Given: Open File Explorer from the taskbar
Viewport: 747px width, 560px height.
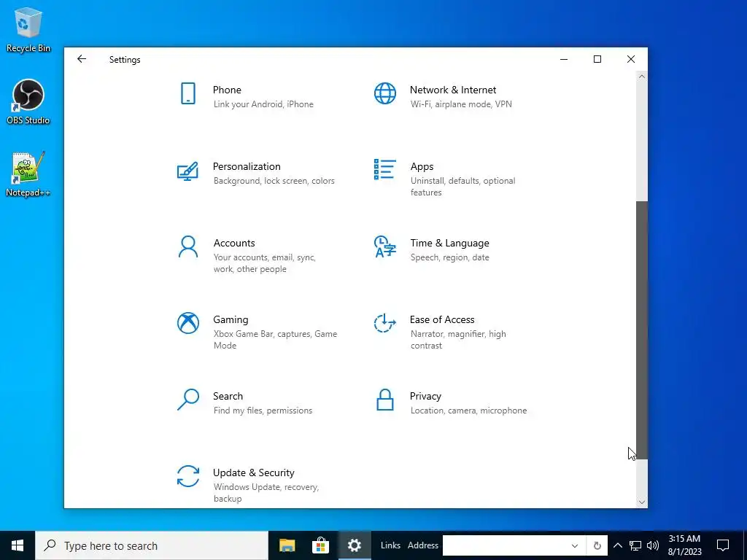Looking at the screenshot, I should [x=287, y=545].
